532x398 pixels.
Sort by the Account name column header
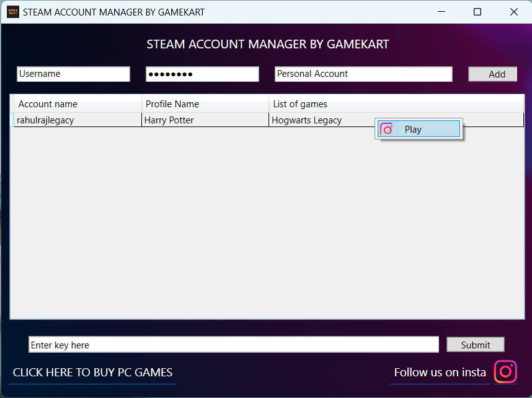coord(78,104)
